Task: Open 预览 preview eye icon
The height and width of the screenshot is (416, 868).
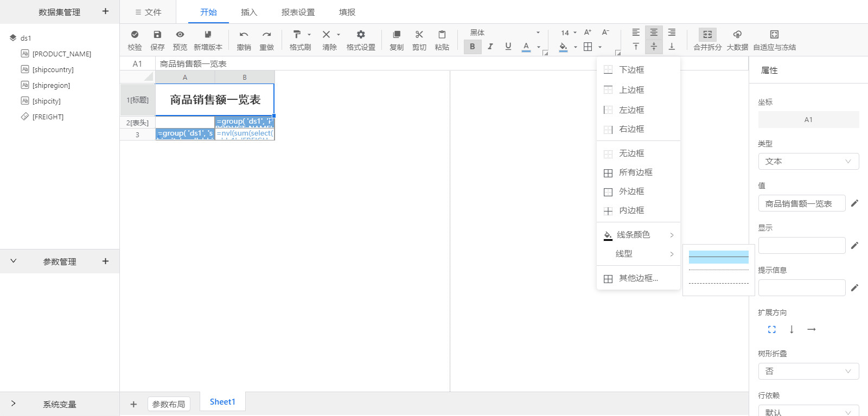Action: coord(180,34)
